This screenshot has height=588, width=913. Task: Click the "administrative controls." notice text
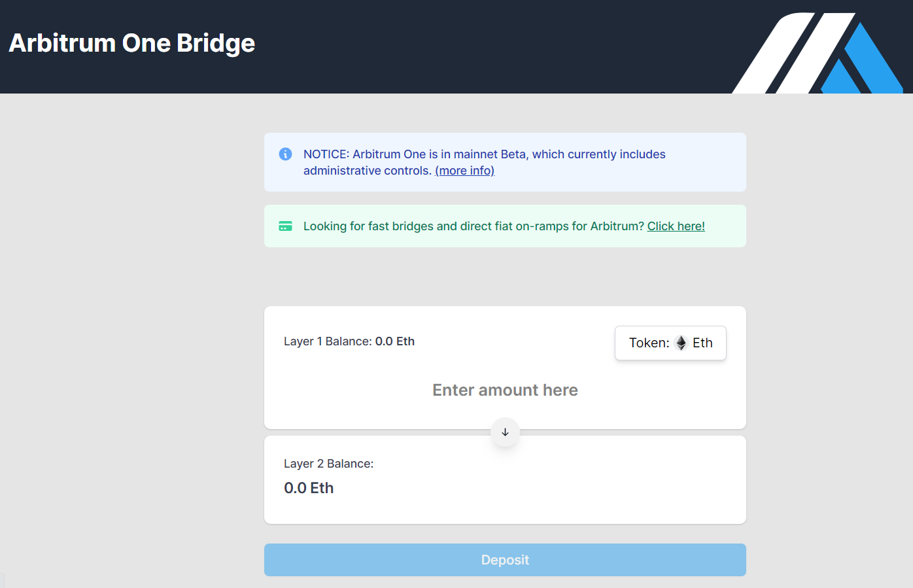click(367, 171)
